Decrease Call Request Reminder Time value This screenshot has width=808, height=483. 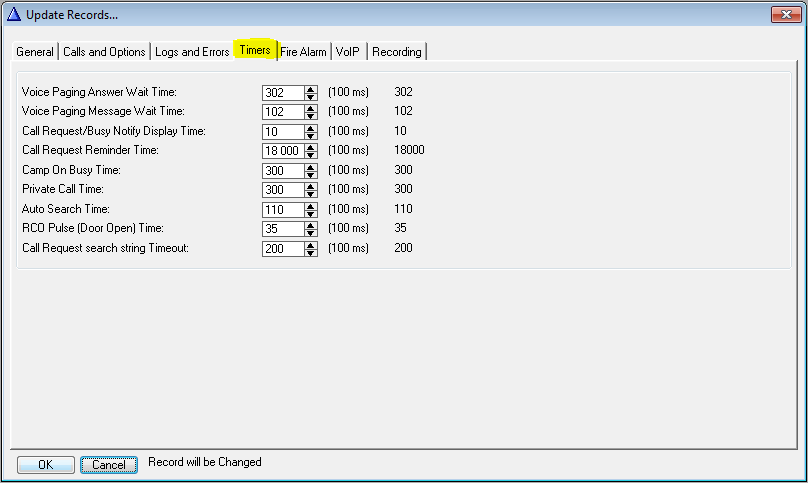[x=311, y=155]
